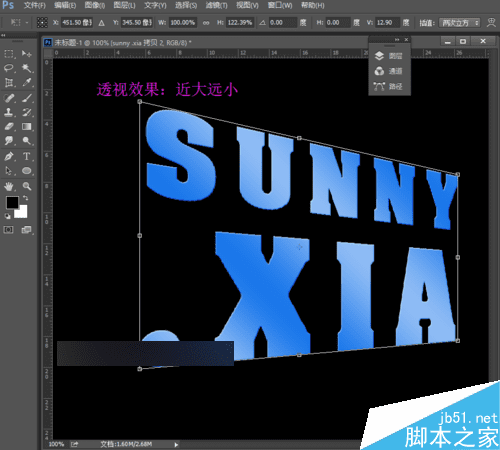
Task: Open the interpolation dropdown (两次立方)
Action: (x=460, y=23)
